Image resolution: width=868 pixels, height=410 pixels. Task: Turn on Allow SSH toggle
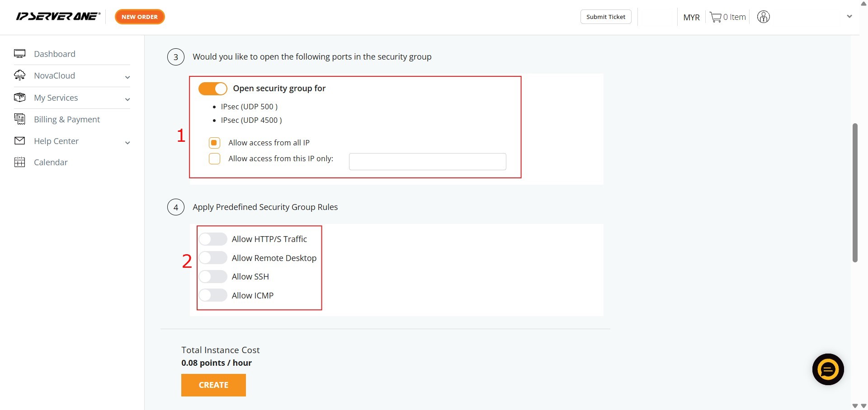click(213, 276)
